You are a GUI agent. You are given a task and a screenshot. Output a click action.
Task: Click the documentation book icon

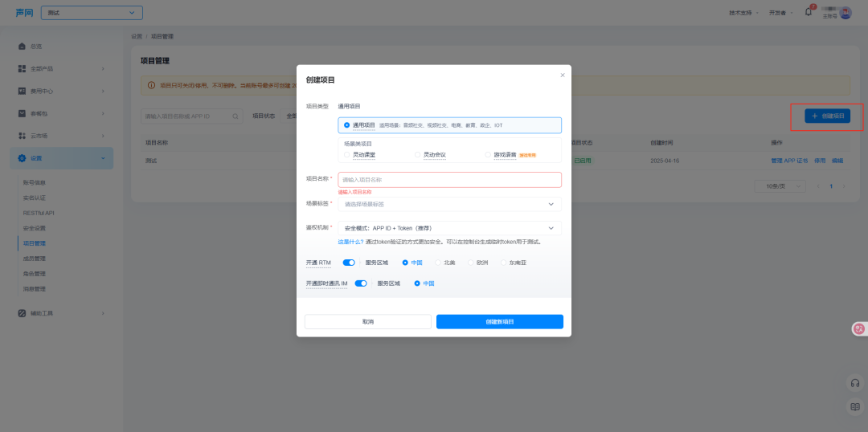click(x=855, y=406)
